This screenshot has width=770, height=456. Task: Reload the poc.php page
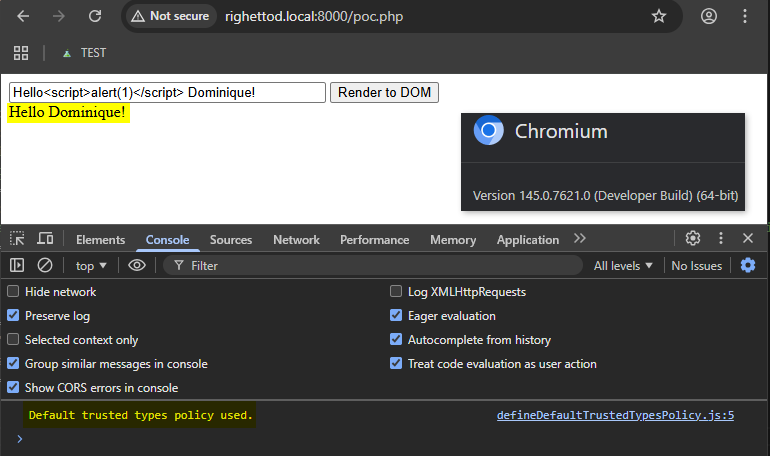point(95,16)
